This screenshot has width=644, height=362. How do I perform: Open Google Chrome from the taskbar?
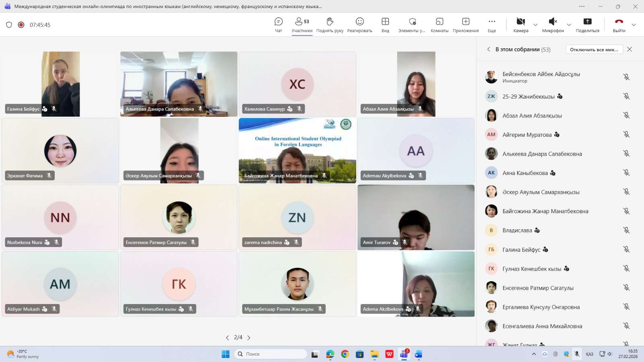345,354
